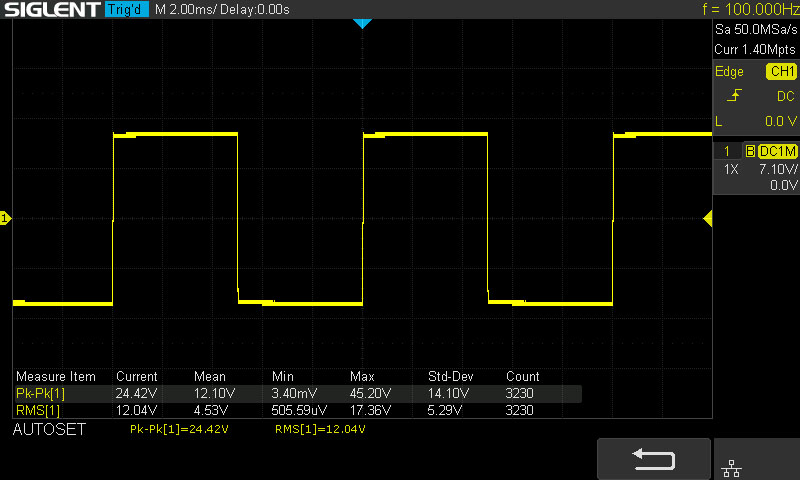Click the Trig'd status indicator
The width and height of the screenshot is (800, 480).
[x=127, y=9]
